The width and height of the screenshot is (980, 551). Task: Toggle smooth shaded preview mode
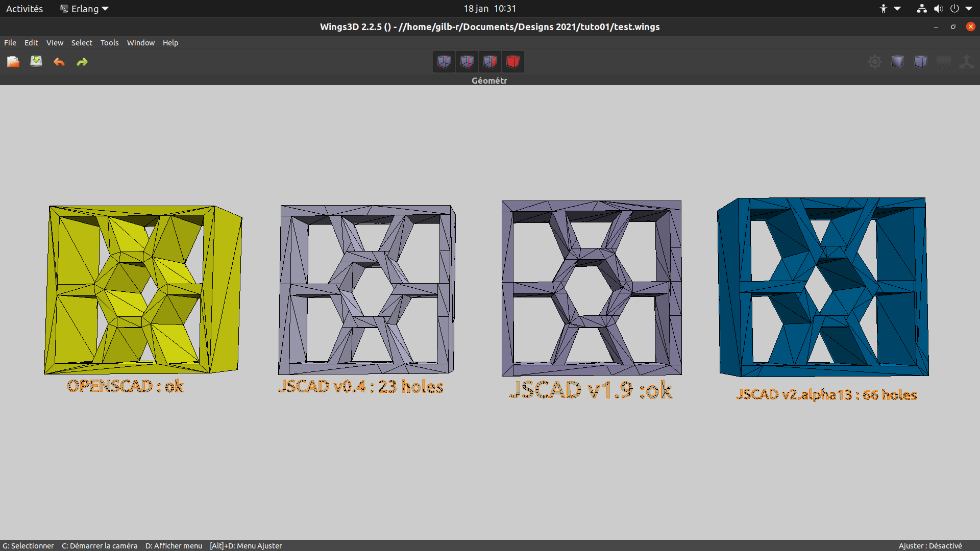[897, 61]
